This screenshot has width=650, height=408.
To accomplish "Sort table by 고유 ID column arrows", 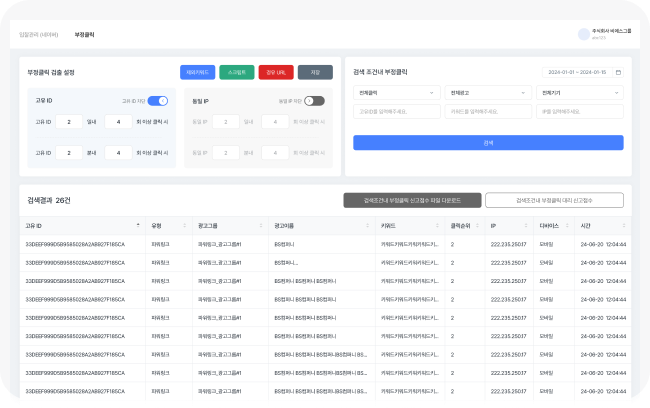I will (139, 226).
